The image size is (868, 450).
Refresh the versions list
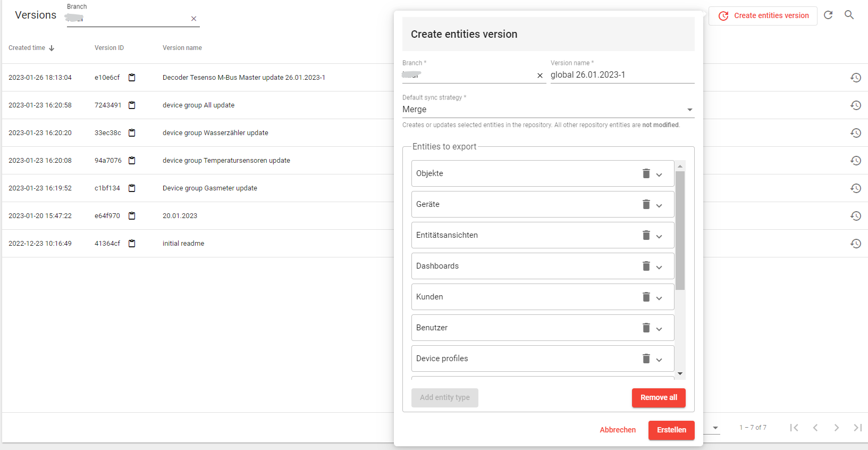click(x=828, y=15)
